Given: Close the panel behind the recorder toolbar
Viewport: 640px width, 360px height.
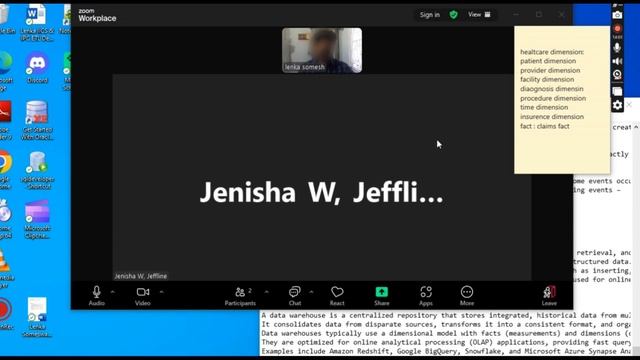Looking at the screenshot, I should point(629,105).
